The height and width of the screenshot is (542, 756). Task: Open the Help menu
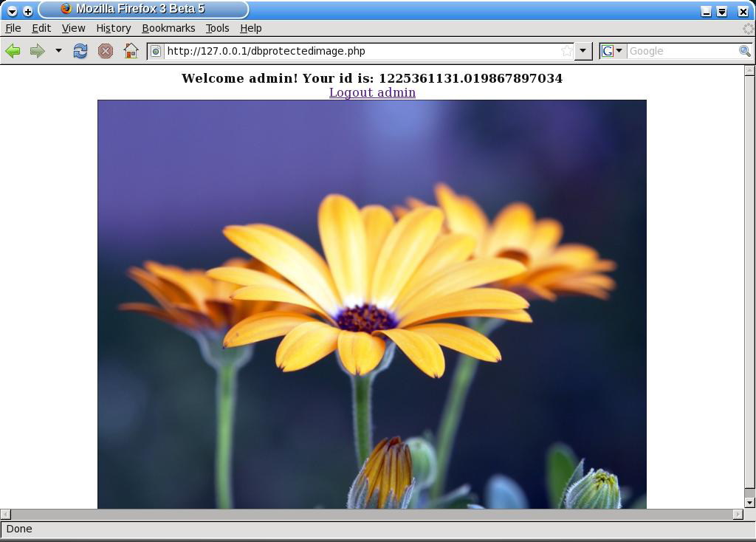tap(251, 29)
